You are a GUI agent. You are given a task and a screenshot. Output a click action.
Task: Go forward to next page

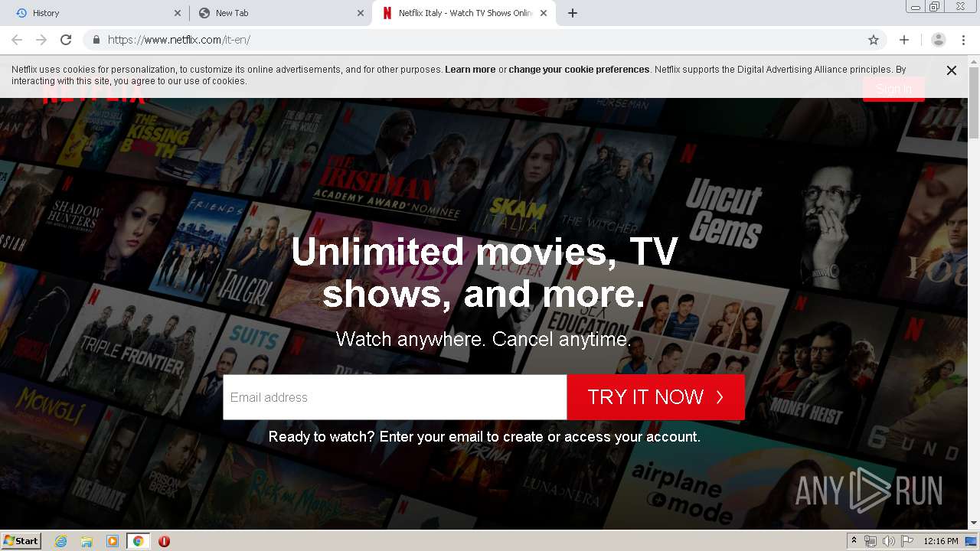41,40
